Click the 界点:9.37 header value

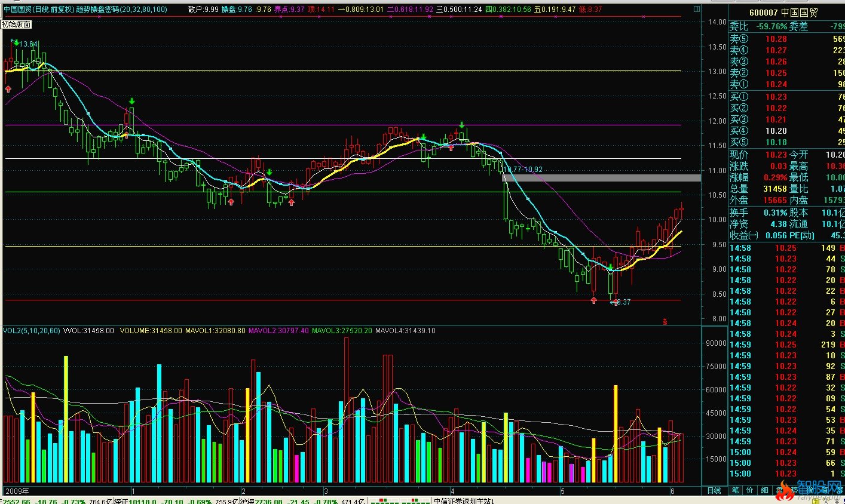(289, 10)
